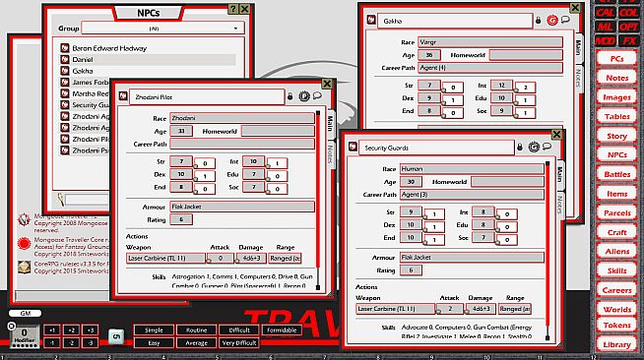Image resolution: width=644 pixels, height=360 pixels.
Task: Toggle the +1 modifier button
Action: pos(52,330)
